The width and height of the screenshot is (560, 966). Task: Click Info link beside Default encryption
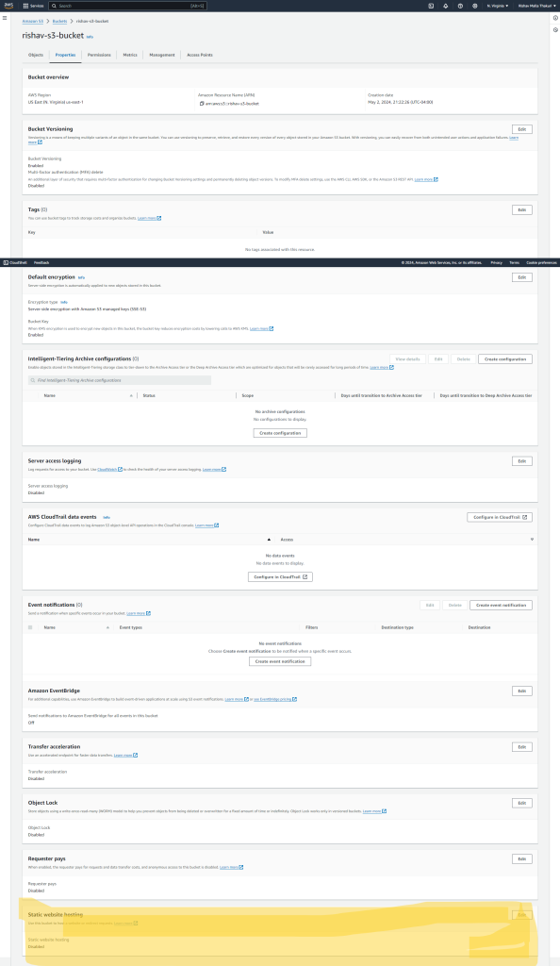click(81, 278)
